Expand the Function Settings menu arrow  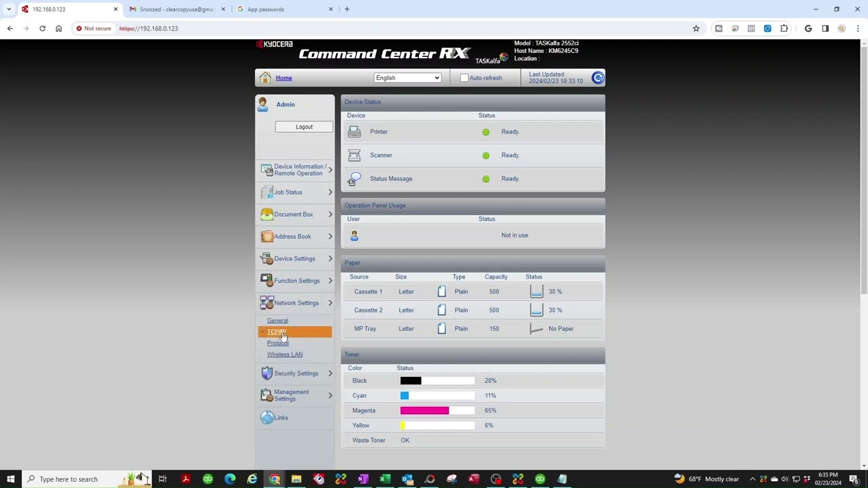pyautogui.click(x=330, y=281)
